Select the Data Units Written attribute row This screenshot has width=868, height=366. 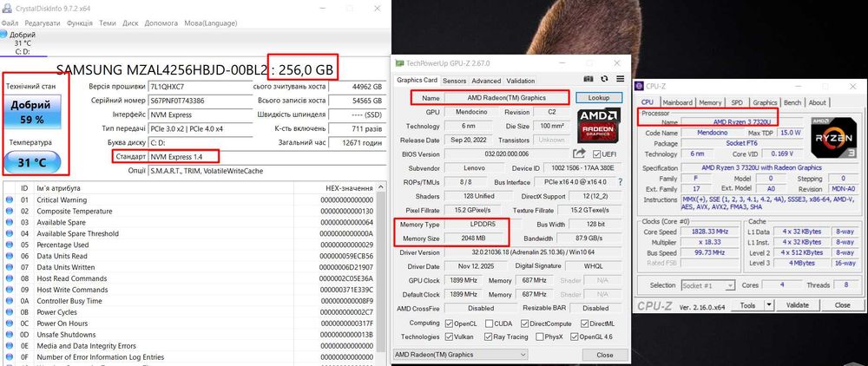(188, 267)
